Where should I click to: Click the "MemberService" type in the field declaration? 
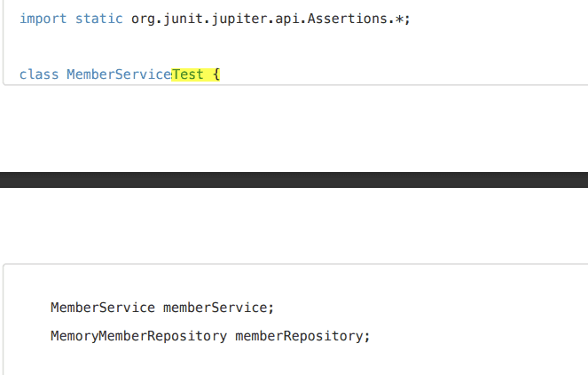103,308
